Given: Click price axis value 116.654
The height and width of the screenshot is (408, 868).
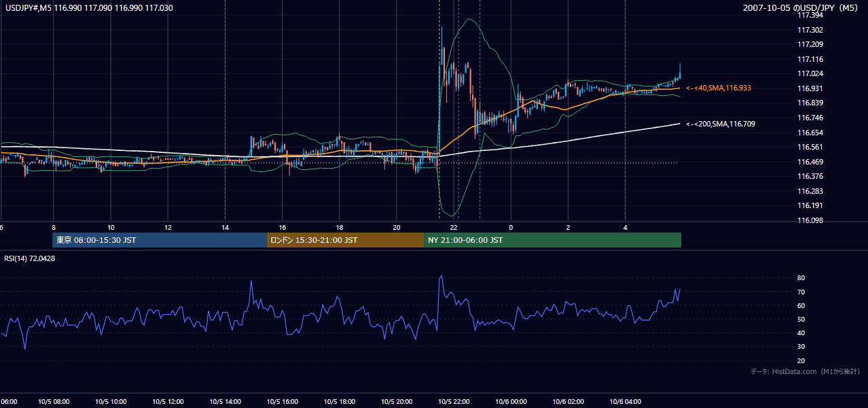Looking at the screenshot, I should click(x=810, y=133).
